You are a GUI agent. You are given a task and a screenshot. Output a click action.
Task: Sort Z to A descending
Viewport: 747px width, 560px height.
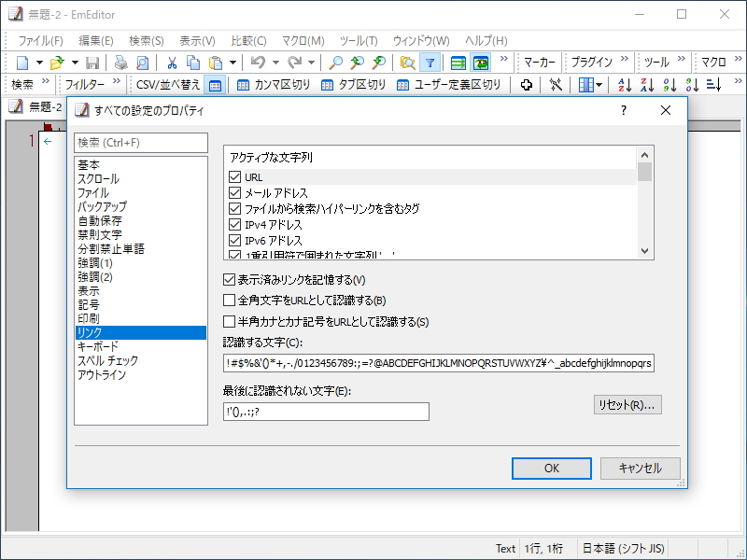tap(647, 85)
